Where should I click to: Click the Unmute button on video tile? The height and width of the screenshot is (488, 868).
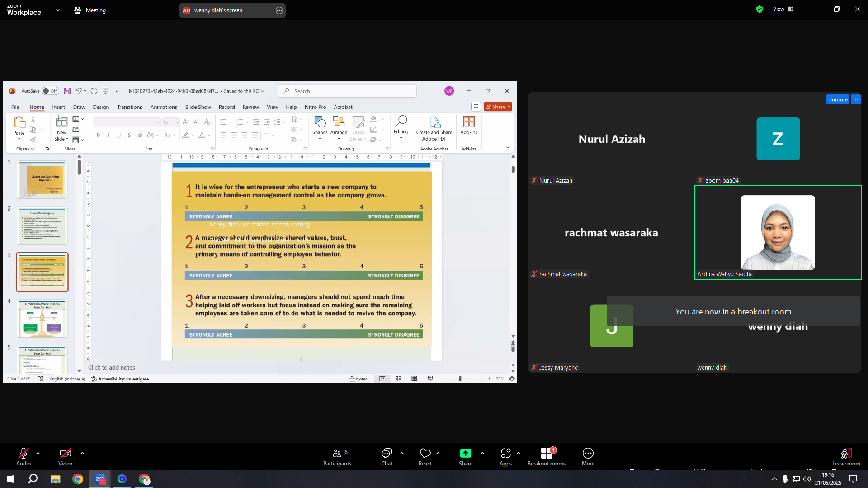tap(838, 99)
